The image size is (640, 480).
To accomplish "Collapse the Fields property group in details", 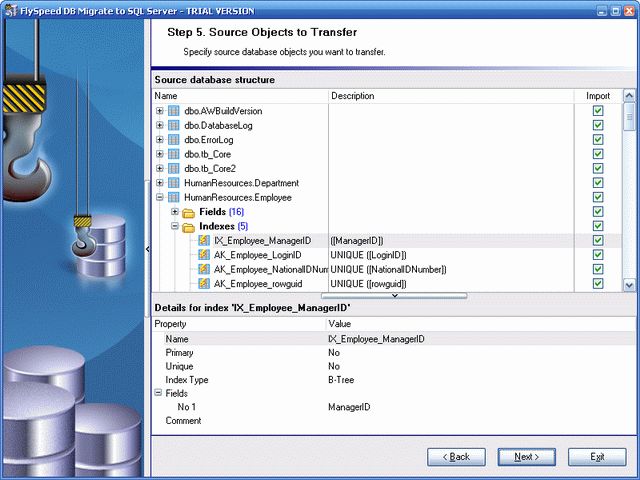I will pos(158,393).
